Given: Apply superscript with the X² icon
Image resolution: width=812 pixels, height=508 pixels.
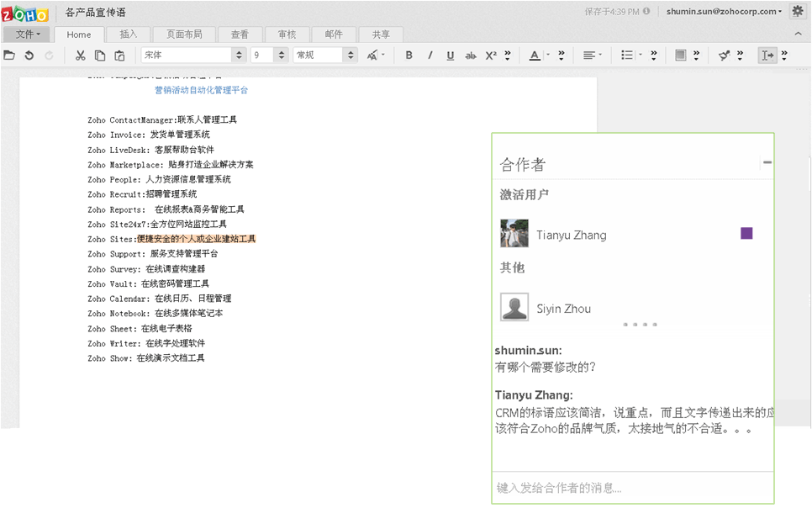Looking at the screenshot, I should 491,56.
